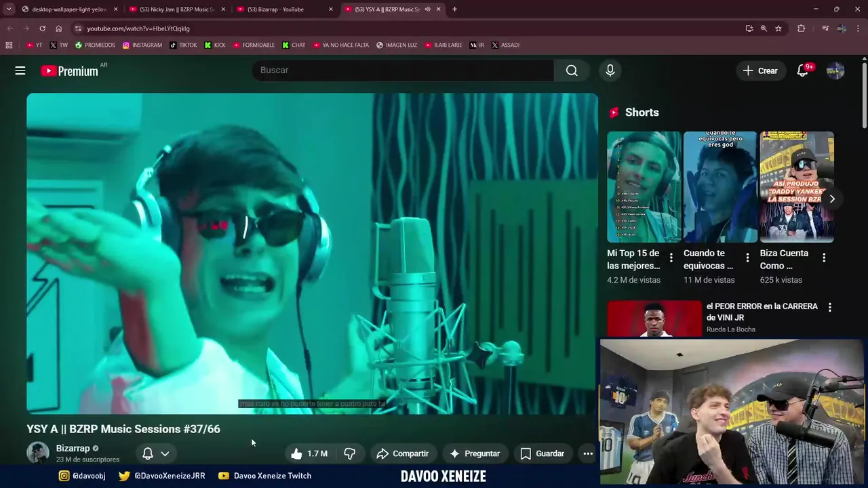This screenshot has height=488, width=868.
Task: Open the 'ASÍ PRODUJO DADDY YANKEE' short thumbnail
Action: [x=797, y=186]
